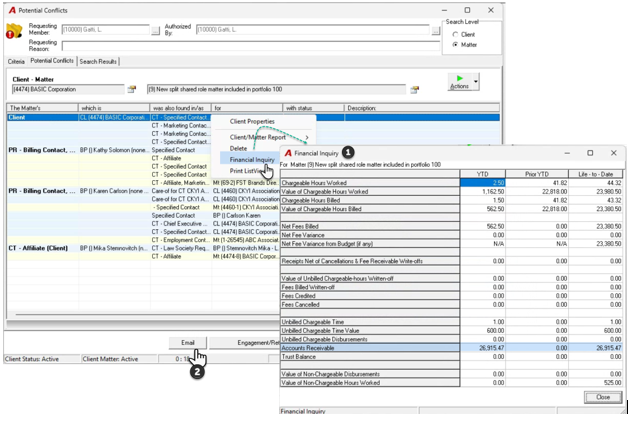Screen dimensions: 633x423
Task: Click the Requesting Member field
Action: [105, 30]
